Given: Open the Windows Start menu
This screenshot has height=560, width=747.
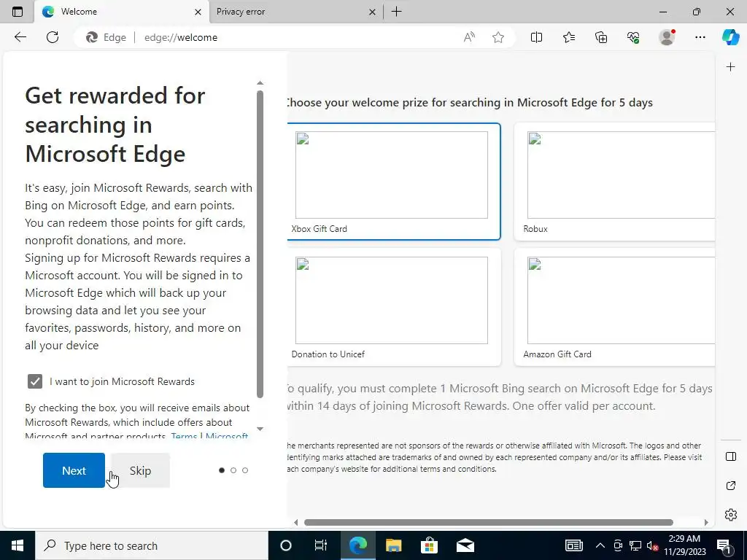Looking at the screenshot, I should point(18,545).
